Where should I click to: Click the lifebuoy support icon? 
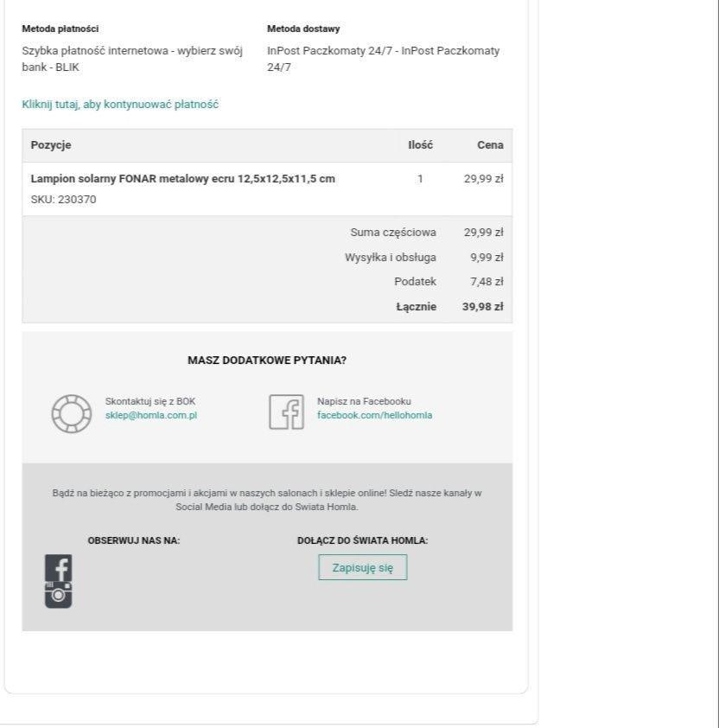[72, 413]
